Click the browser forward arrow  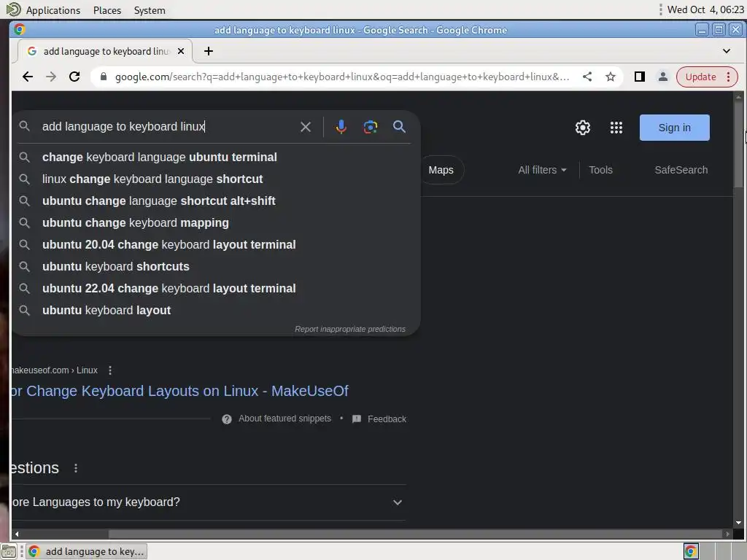51,77
